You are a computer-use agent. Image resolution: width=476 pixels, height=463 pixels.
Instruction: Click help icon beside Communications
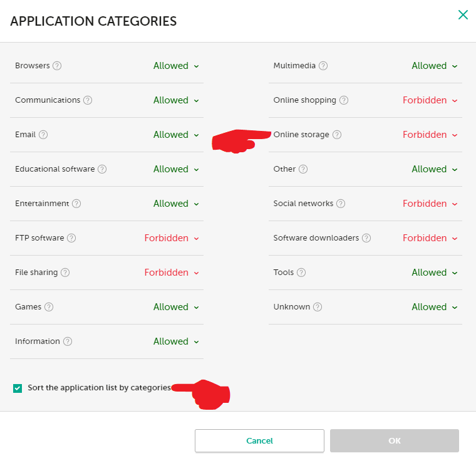coord(88,100)
